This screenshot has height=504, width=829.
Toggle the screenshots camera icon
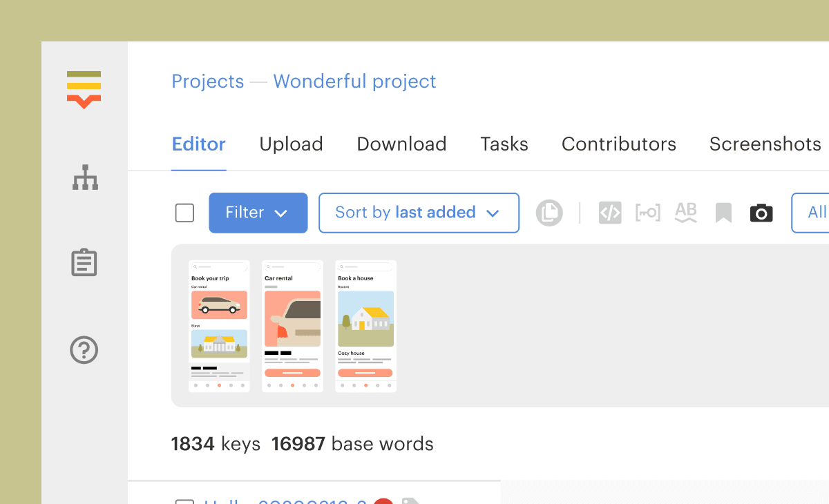[x=761, y=213]
